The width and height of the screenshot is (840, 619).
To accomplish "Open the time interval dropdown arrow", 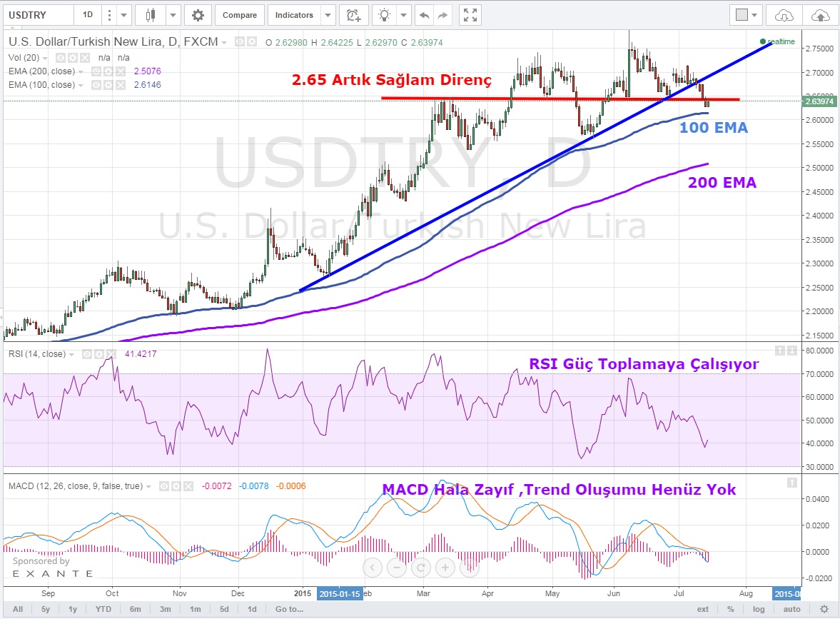I will (124, 15).
